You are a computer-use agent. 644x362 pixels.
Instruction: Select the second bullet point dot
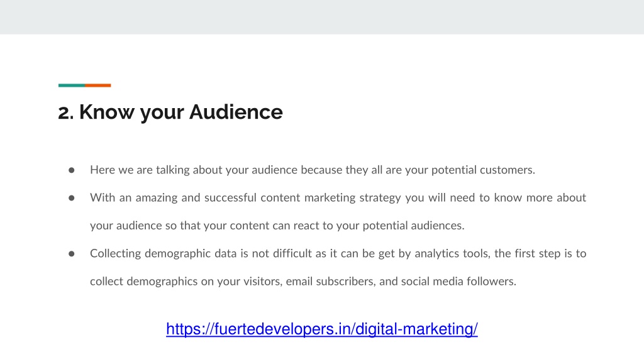point(72,198)
